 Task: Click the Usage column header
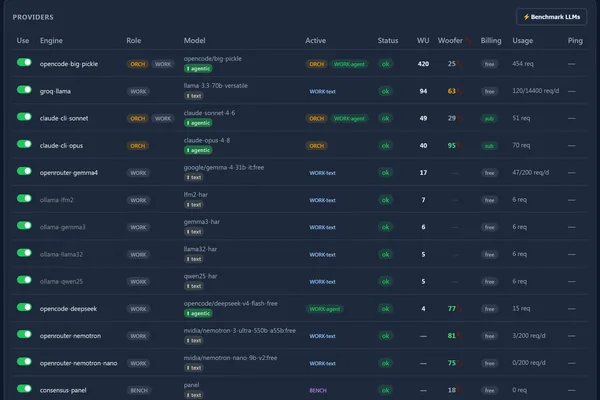522,41
